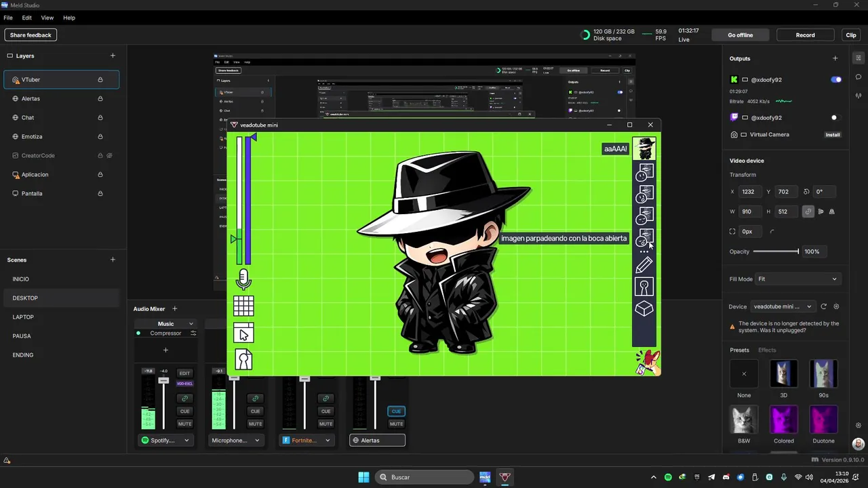The width and height of the screenshot is (868, 488).
Task: Add a new scene with plus icon
Action: [x=113, y=260]
